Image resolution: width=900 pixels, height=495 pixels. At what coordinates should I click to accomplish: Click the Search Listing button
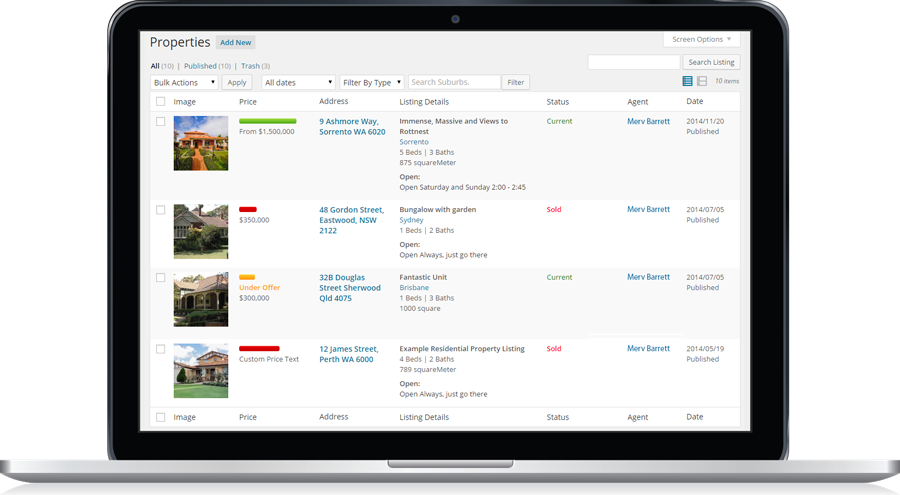pos(711,62)
